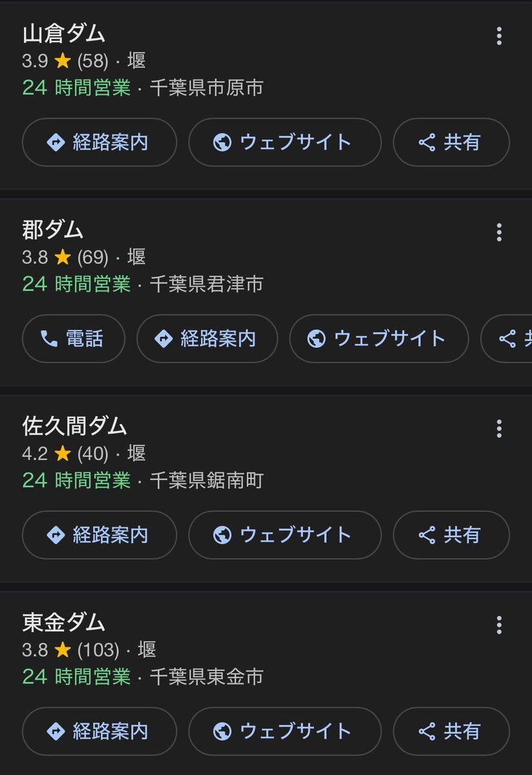
Task: Share 東金ダム via 共有
Action: 451,731
